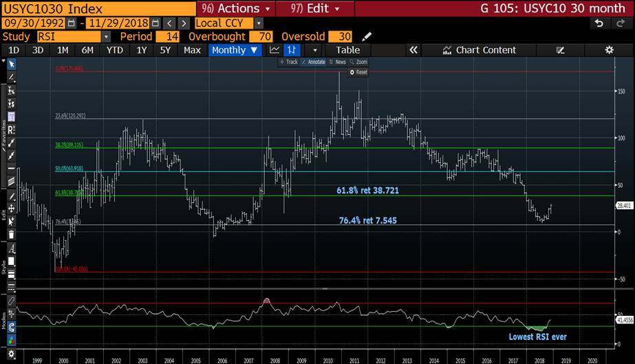The width and height of the screenshot is (635, 364).
Task: Go to next date range arrow
Action: click(x=184, y=23)
